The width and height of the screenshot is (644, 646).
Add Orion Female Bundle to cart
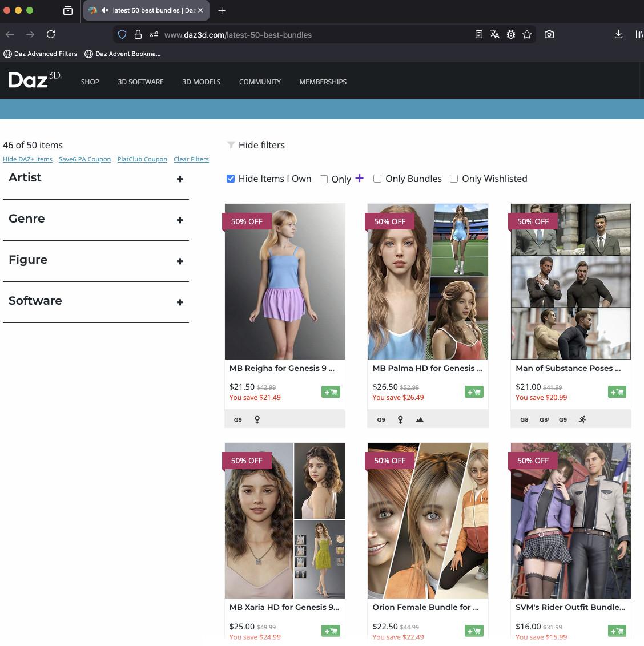tap(474, 631)
